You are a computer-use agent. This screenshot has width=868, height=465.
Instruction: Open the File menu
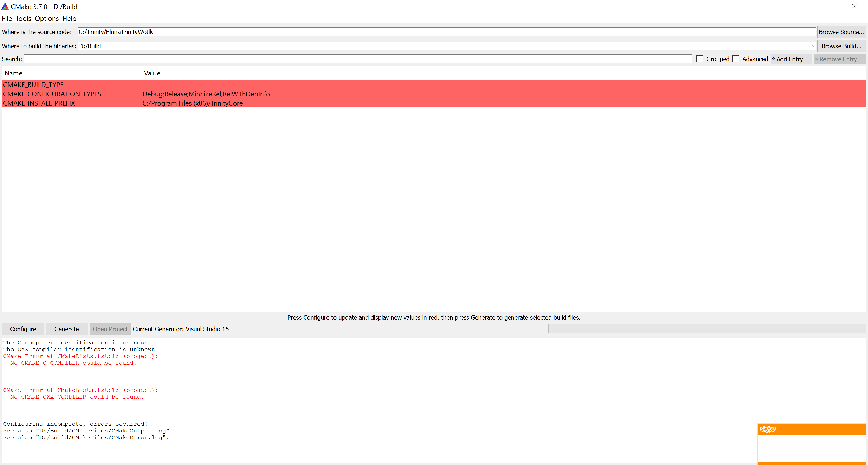(x=7, y=19)
